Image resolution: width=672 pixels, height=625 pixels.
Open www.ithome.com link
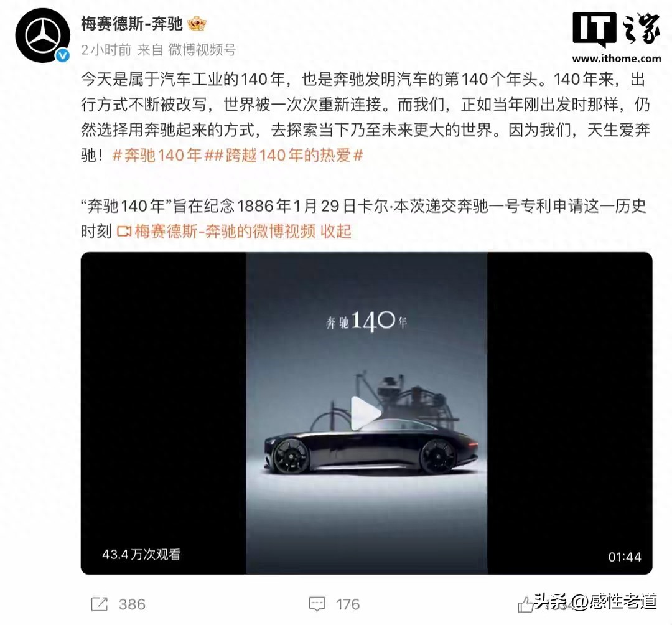click(616, 59)
